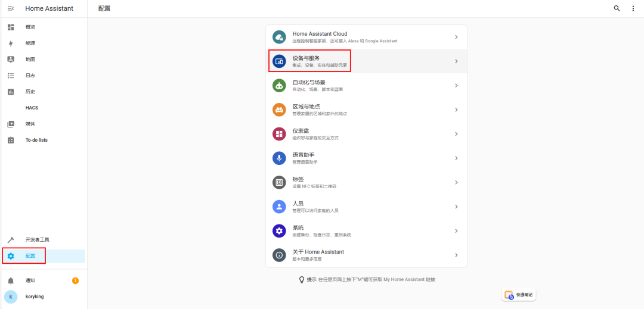Click 设置 NFC 标签和二维码 description

(314, 186)
